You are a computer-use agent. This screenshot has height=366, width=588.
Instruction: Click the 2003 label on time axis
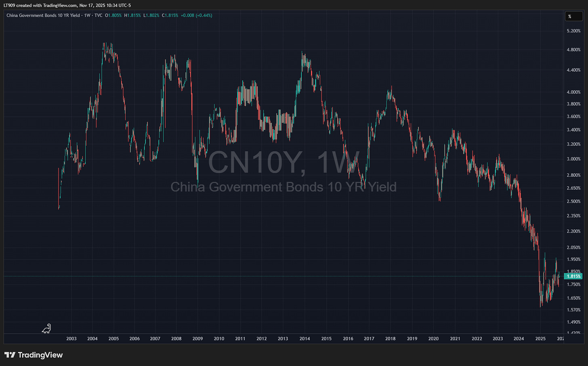(71, 339)
